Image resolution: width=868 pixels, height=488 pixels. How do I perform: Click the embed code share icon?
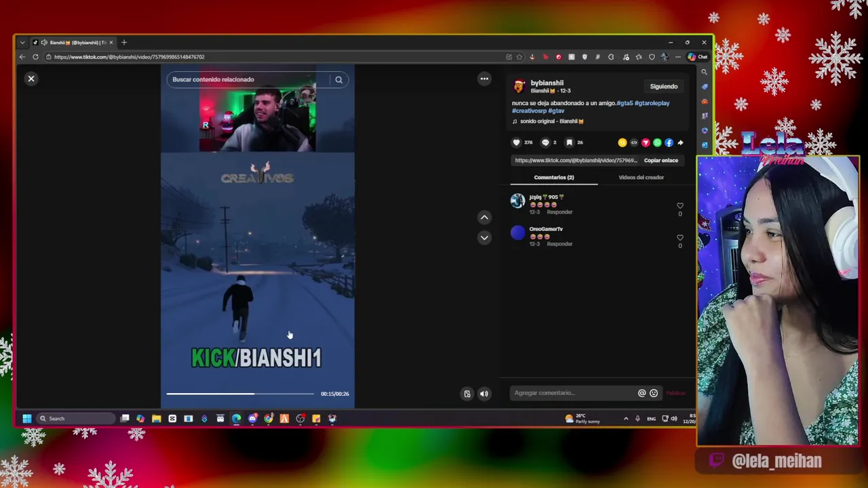click(634, 142)
